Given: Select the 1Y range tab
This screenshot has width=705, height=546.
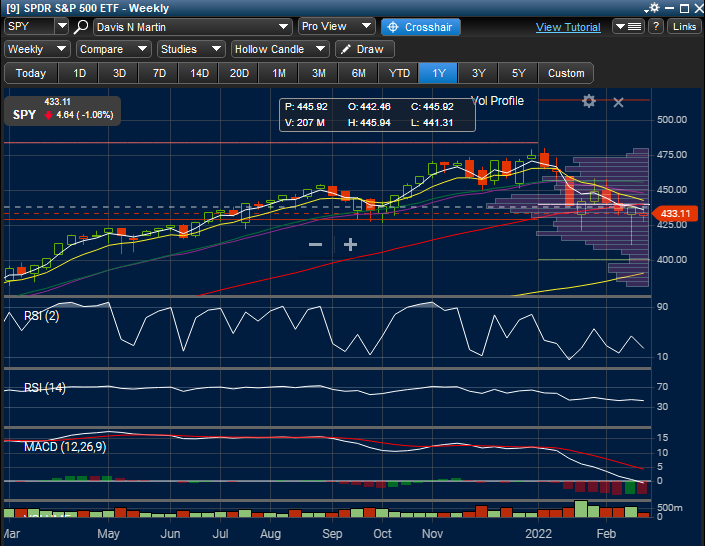Looking at the screenshot, I should tap(438, 73).
